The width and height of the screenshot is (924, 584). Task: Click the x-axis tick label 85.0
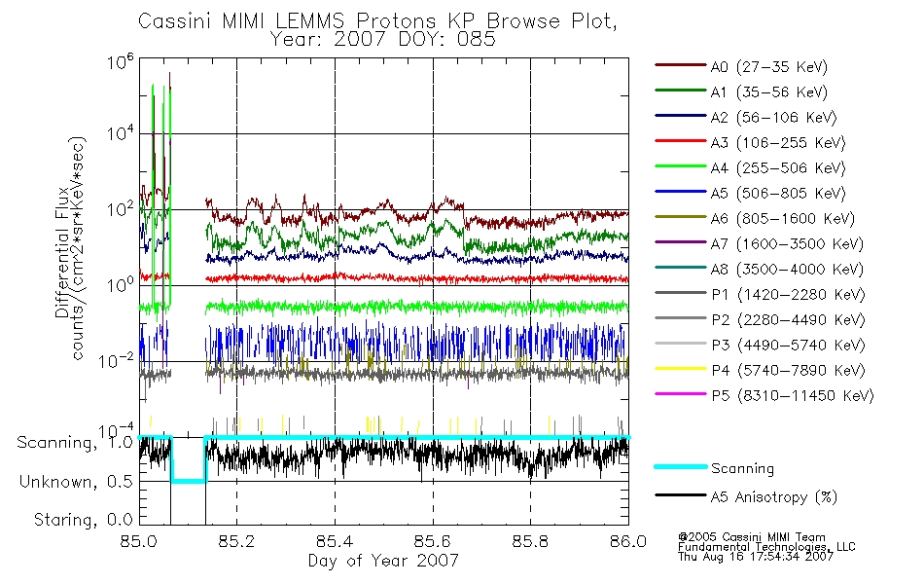139,541
